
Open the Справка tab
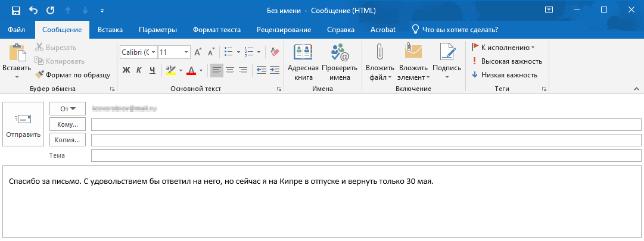point(341,30)
